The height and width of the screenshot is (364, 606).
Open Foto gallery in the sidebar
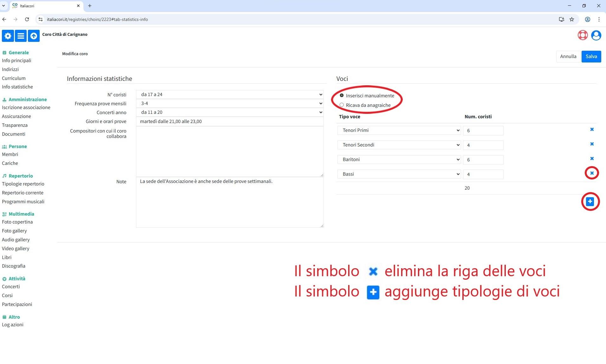click(x=14, y=231)
